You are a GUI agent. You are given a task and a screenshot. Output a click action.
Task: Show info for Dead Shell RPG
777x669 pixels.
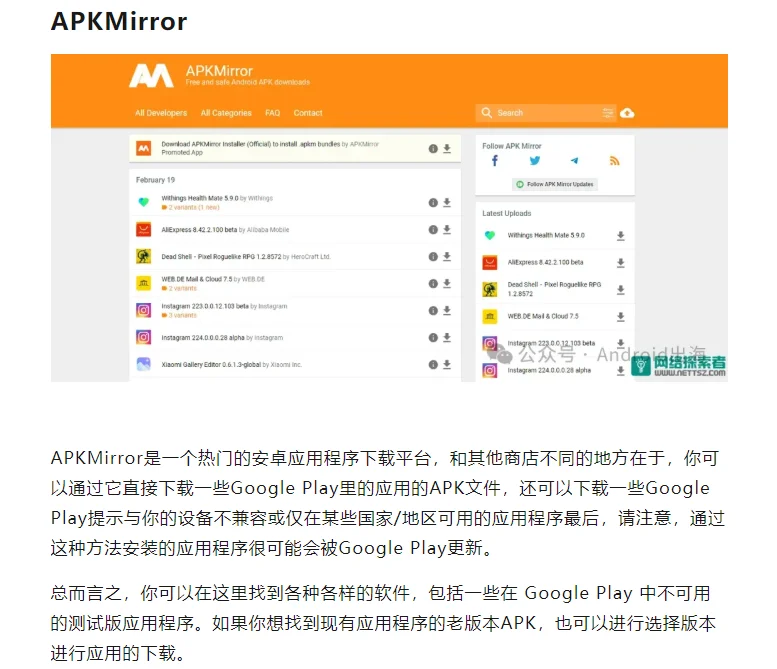click(x=433, y=257)
